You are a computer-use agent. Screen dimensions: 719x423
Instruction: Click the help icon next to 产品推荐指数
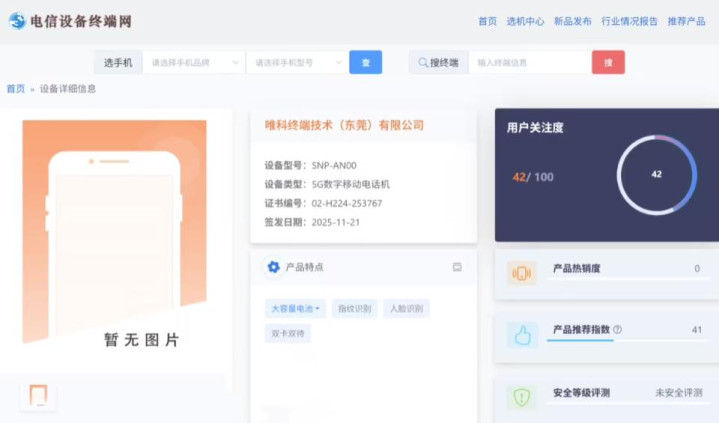click(617, 329)
